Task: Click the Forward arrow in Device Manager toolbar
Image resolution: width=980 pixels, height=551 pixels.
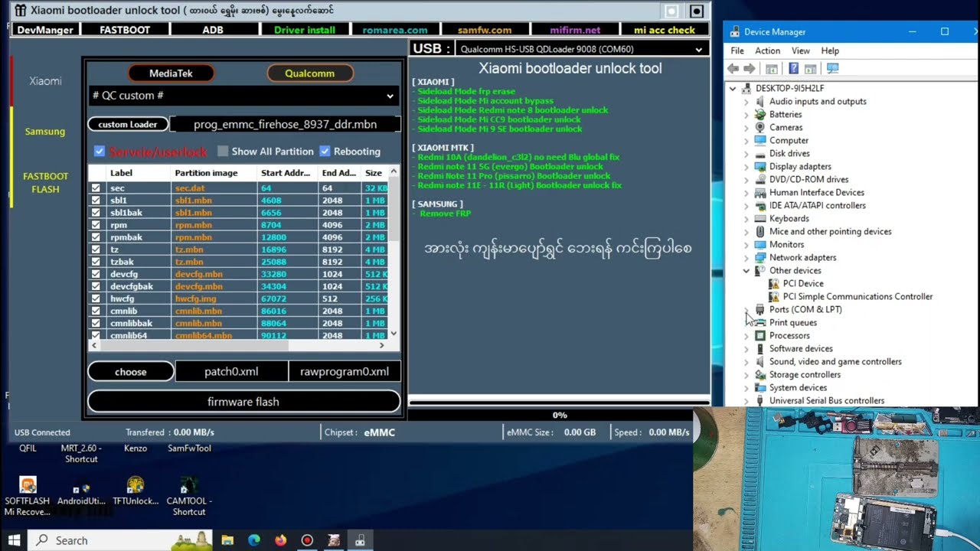Action: [x=750, y=69]
